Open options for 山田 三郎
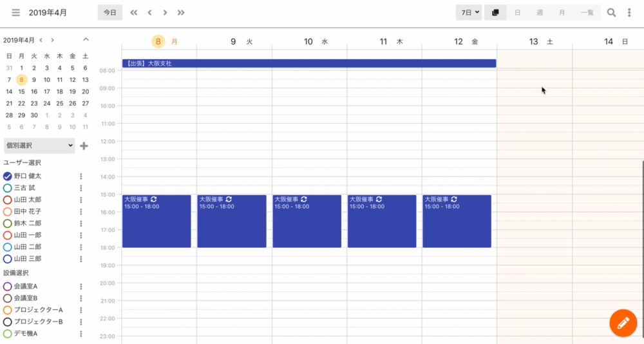The image size is (644, 344). (81, 259)
